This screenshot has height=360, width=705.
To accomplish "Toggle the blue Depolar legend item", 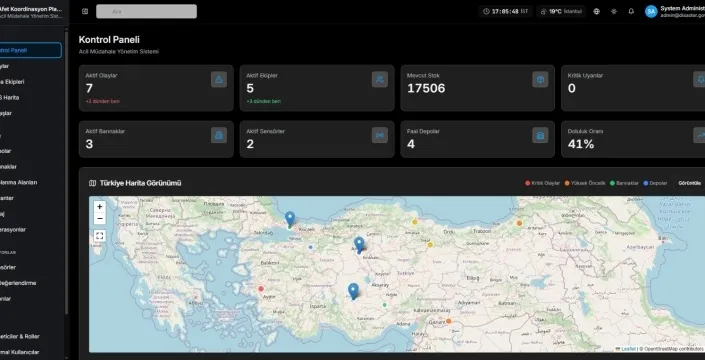I will coord(655,183).
